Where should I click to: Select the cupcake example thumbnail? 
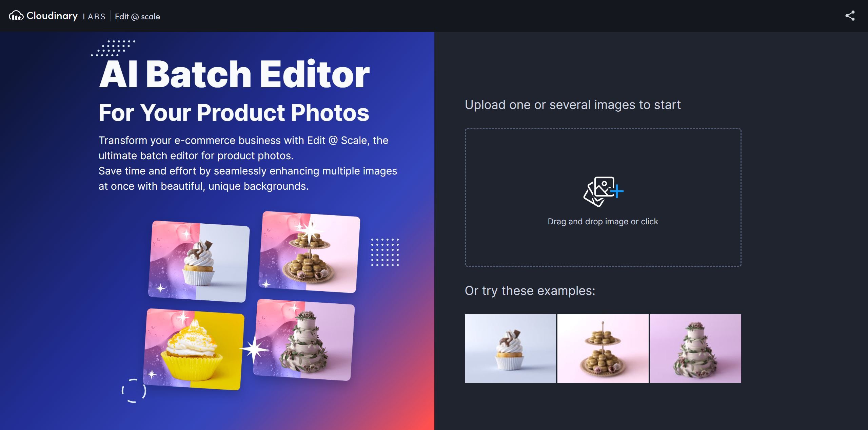(x=510, y=349)
